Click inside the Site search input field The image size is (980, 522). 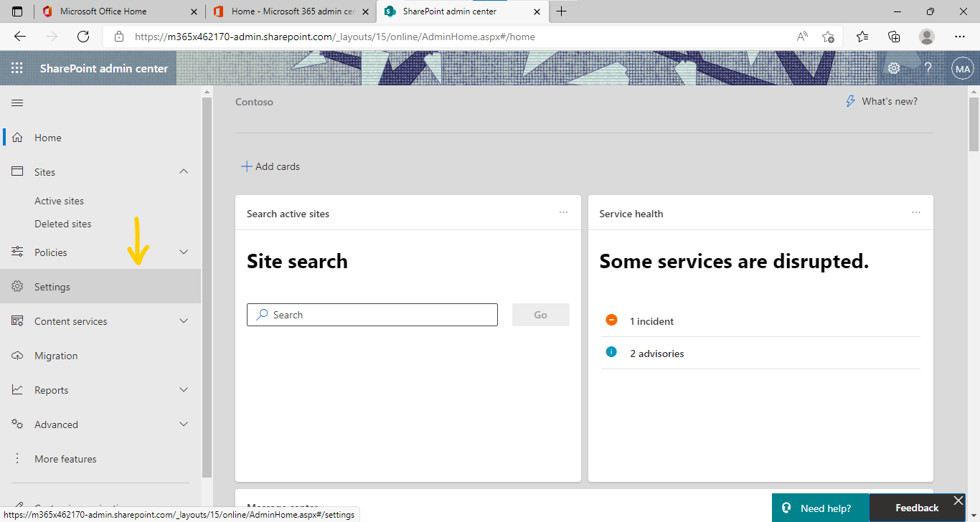372,315
